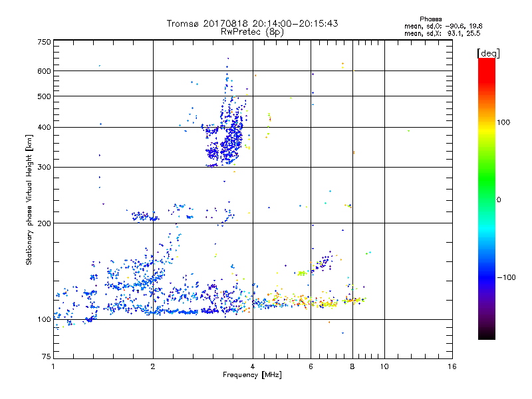Viewport: 532px width, 399px height.
Task: Click the plot title 'Tromsø 20170818 20:14:00-20:15:43'
Action: pyautogui.click(x=252, y=23)
